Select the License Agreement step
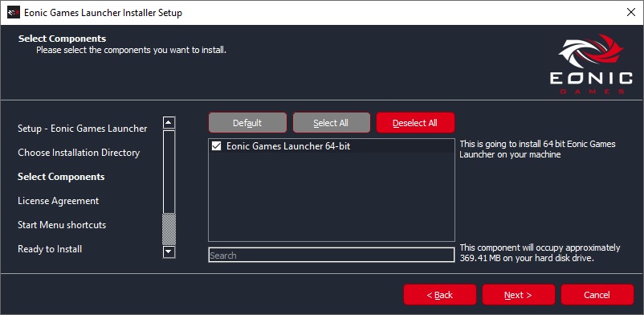The image size is (644, 315). click(59, 201)
